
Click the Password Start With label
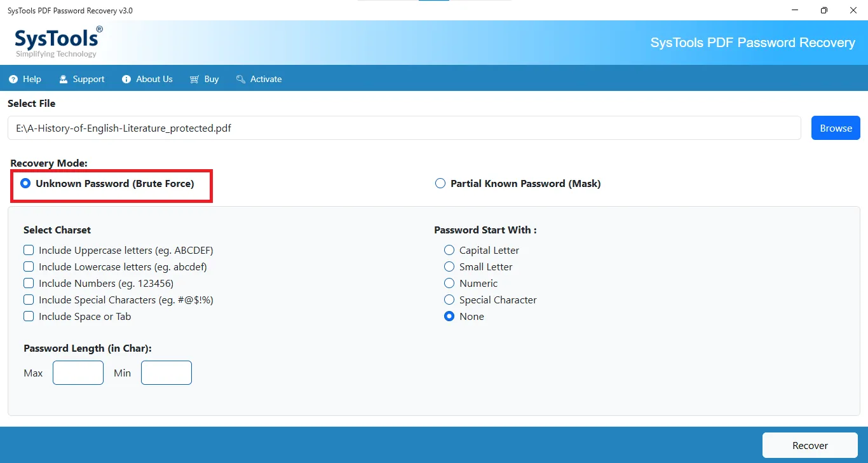coord(485,230)
